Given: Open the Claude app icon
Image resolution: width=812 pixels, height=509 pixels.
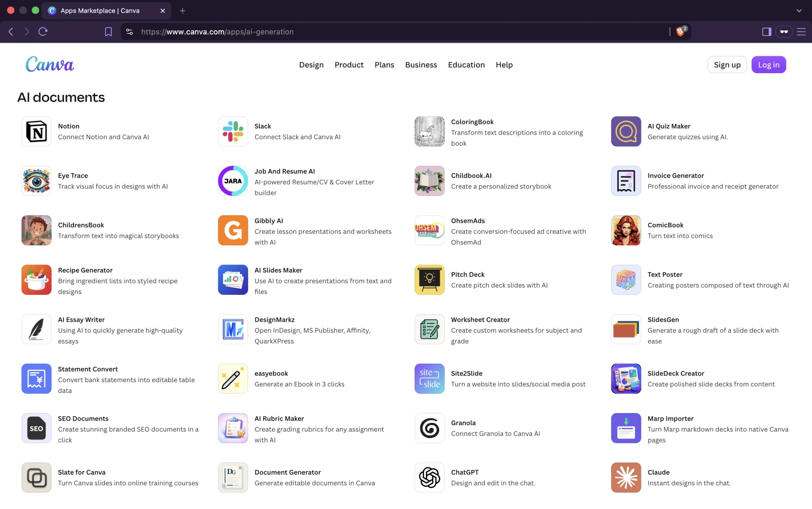Looking at the screenshot, I should 626,478.
